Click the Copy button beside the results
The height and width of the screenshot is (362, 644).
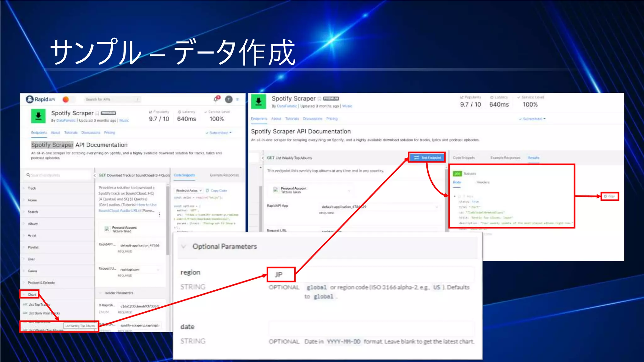(609, 196)
